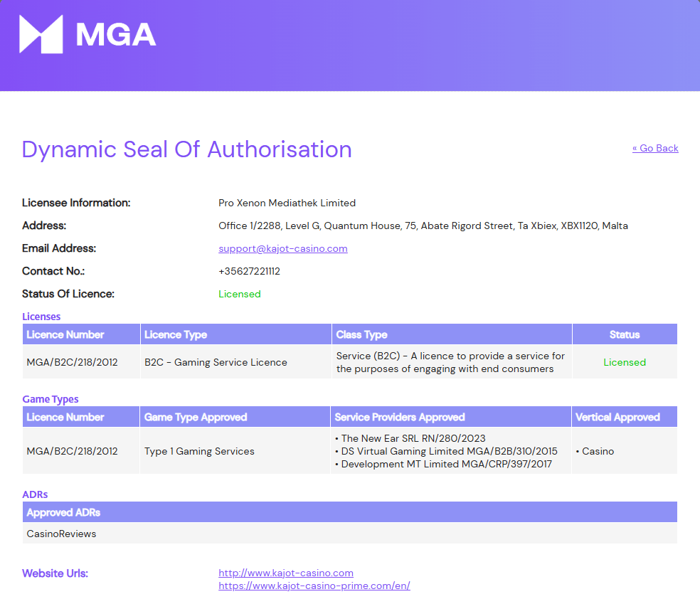Click the Dynamic Seal Of Authorisation heading

pyautogui.click(x=186, y=149)
